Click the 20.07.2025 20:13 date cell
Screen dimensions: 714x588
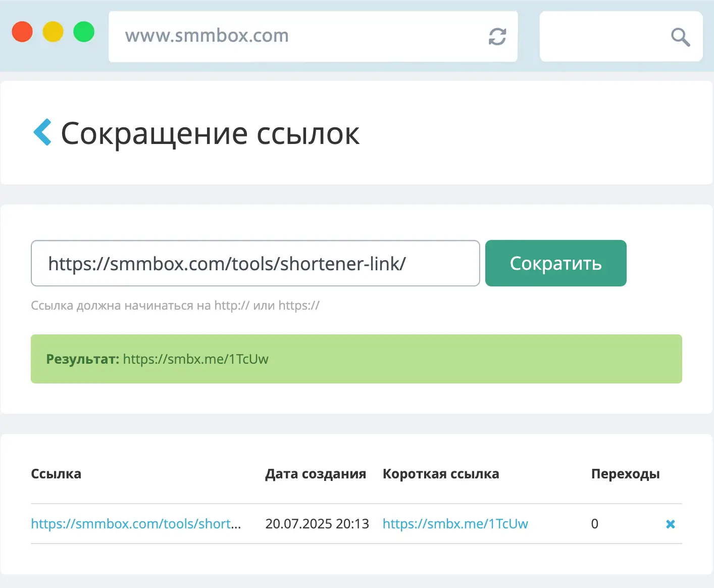(x=317, y=524)
